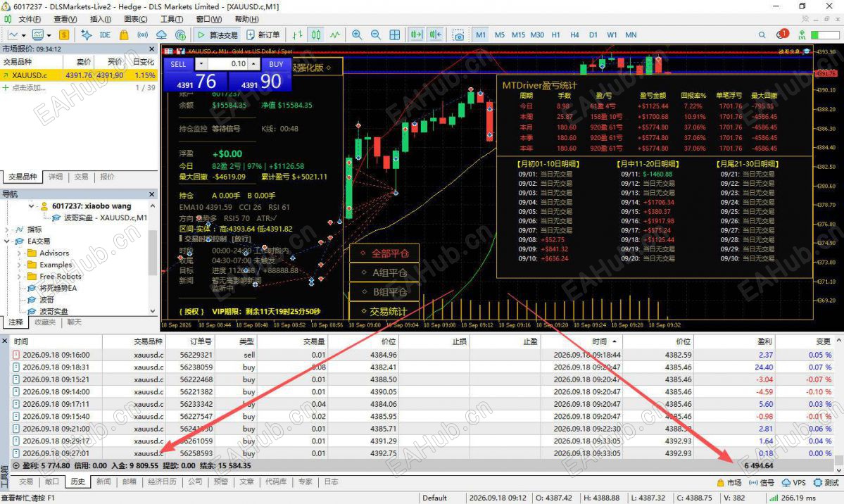
Task: Select H1 timeframe
Action: 556,35
